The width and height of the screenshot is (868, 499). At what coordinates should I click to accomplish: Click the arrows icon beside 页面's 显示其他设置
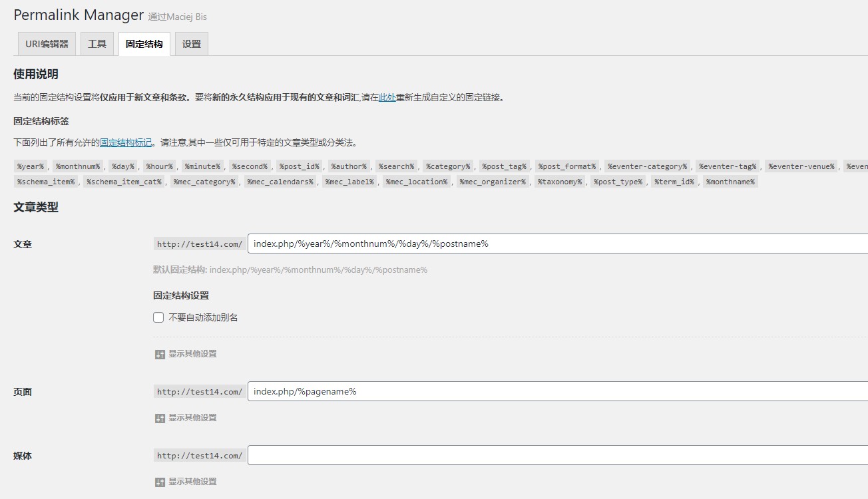coord(160,418)
